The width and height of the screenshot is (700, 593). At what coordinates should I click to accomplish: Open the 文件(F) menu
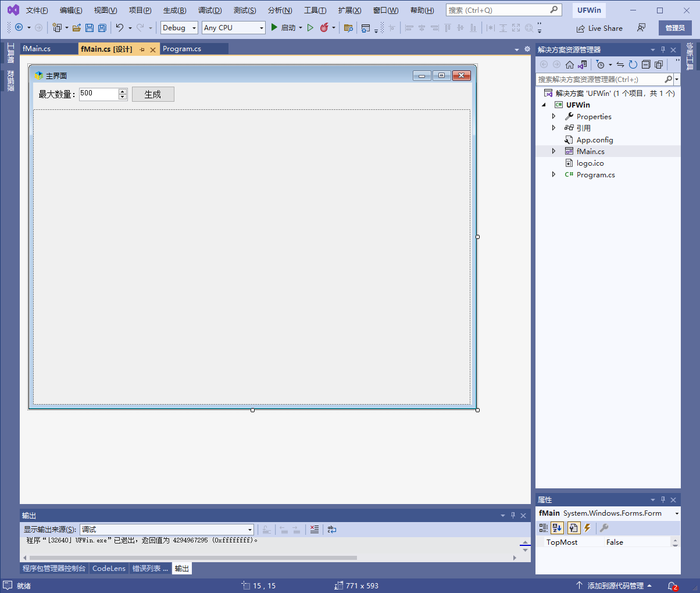click(37, 10)
